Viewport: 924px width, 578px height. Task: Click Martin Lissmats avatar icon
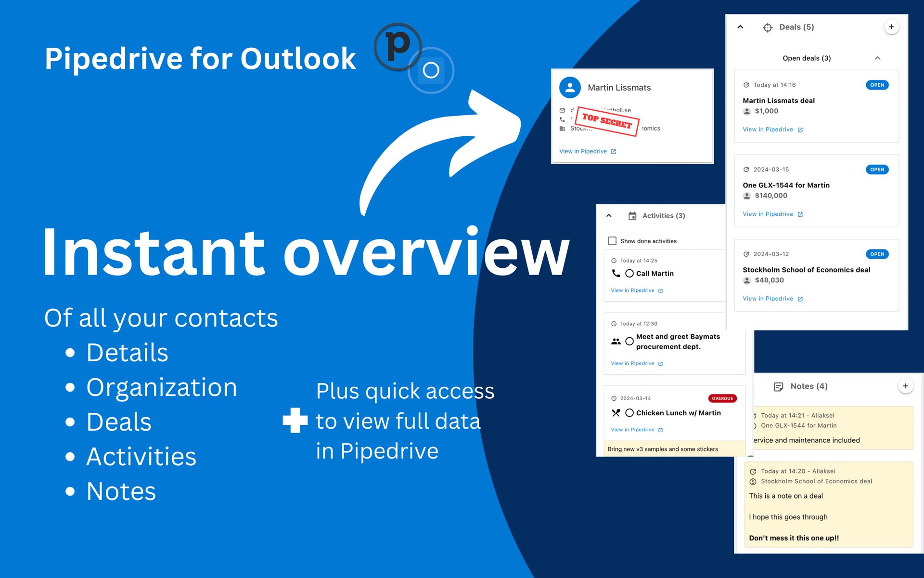pyautogui.click(x=570, y=87)
